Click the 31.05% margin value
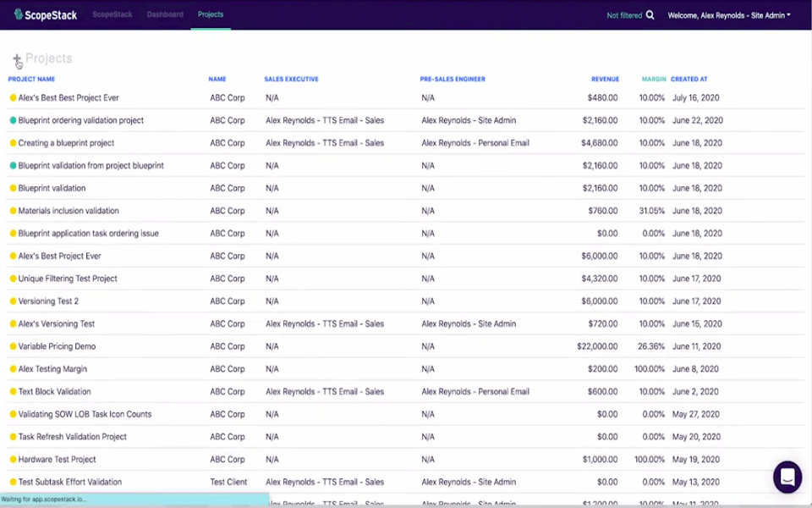Image resolution: width=812 pixels, height=508 pixels. point(651,211)
